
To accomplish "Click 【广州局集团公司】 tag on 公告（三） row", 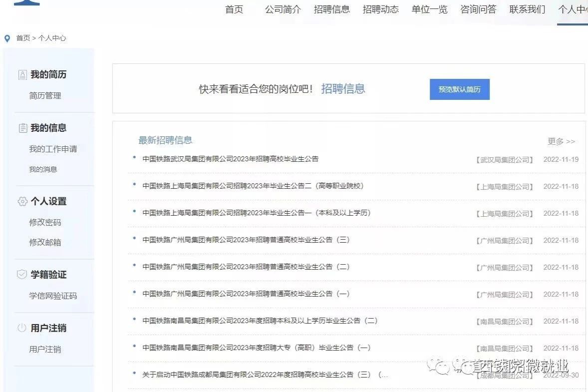I will [504, 241].
